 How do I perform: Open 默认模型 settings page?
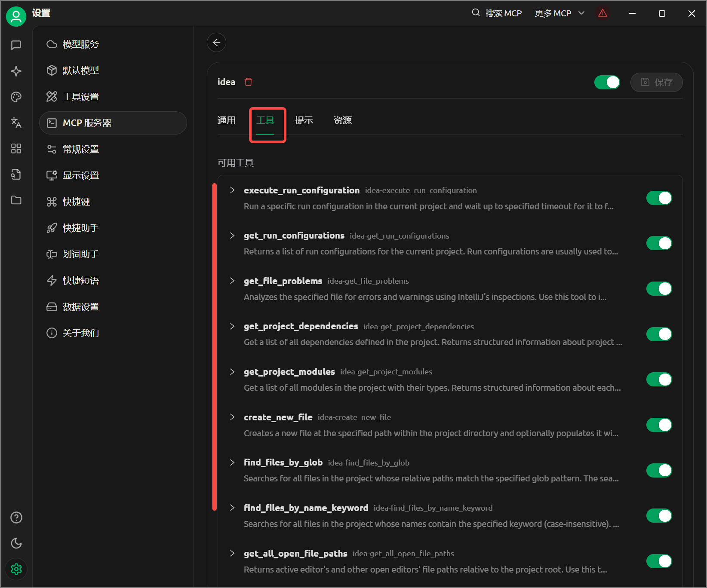(113, 70)
